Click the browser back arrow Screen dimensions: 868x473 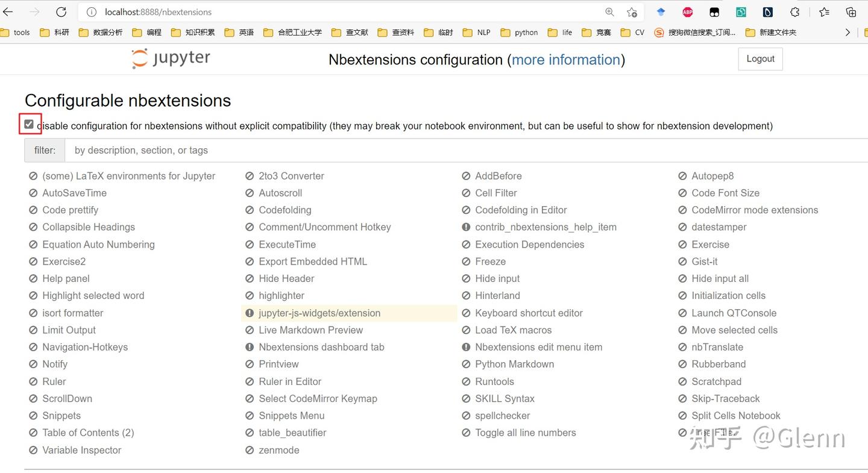(x=8, y=12)
